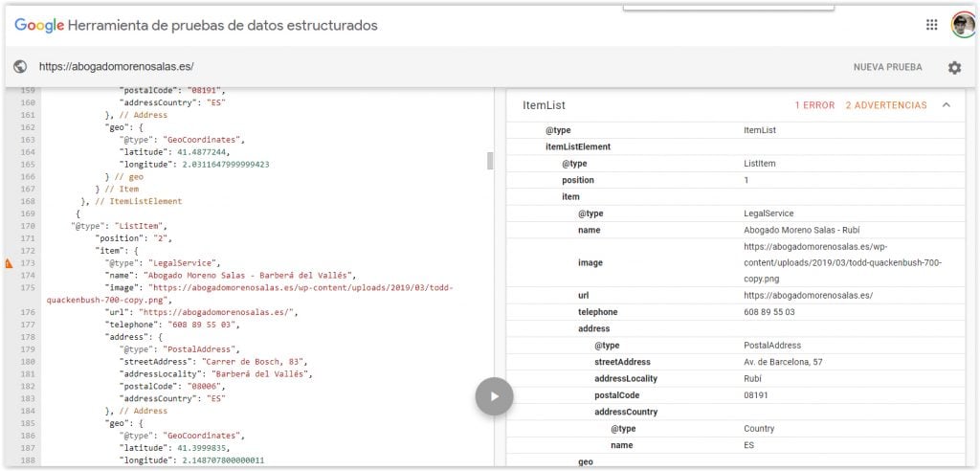Click the itemListElement property row

(x=735, y=147)
